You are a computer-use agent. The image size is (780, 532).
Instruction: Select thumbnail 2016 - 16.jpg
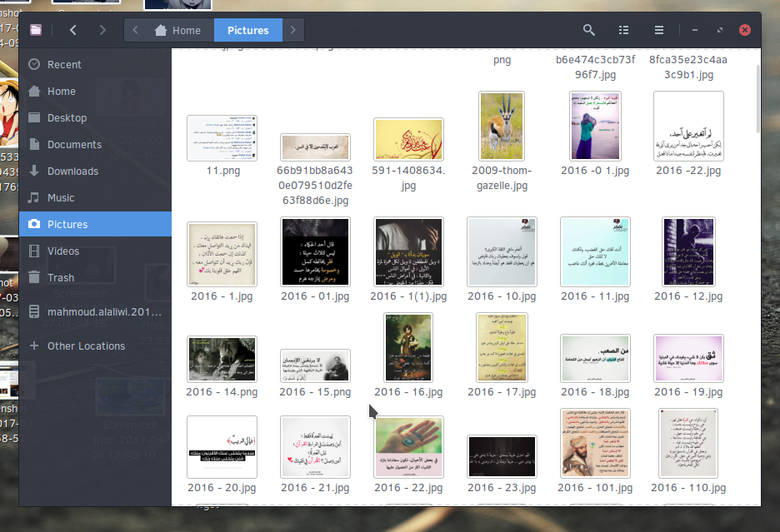point(408,347)
